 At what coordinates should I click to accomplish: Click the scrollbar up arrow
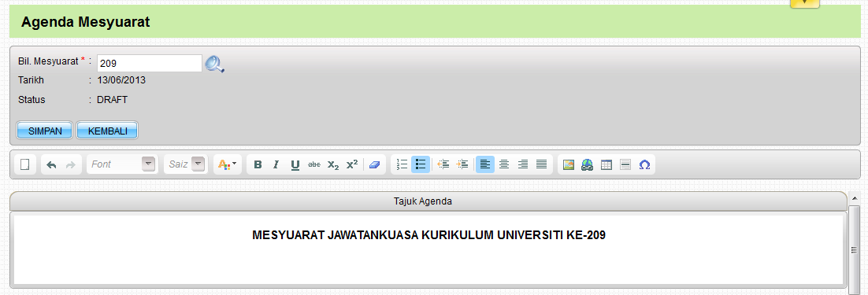click(854, 197)
